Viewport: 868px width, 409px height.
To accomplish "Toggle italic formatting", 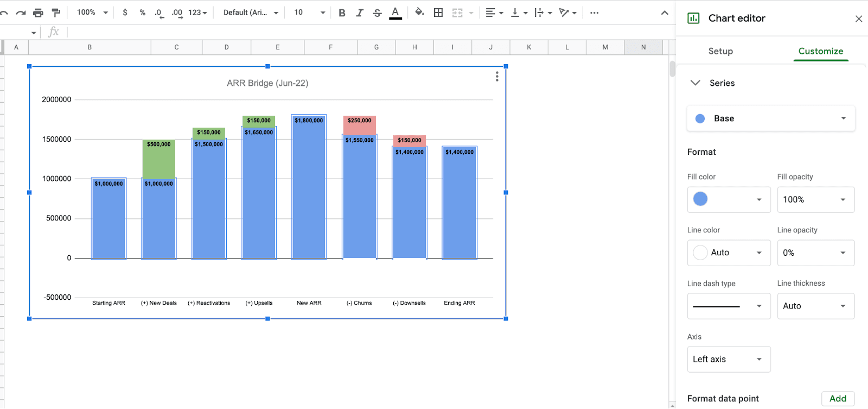I will (x=359, y=12).
